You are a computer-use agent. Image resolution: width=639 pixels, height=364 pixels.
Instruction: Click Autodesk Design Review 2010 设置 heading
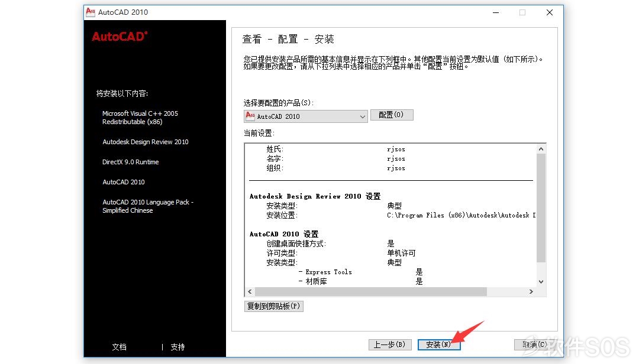point(315,196)
